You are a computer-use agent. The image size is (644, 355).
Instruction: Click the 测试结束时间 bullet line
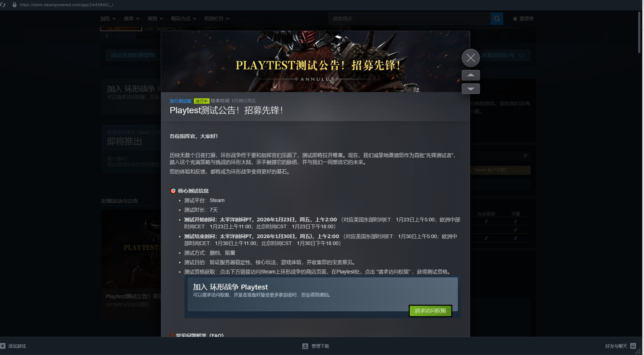coord(321,240)
